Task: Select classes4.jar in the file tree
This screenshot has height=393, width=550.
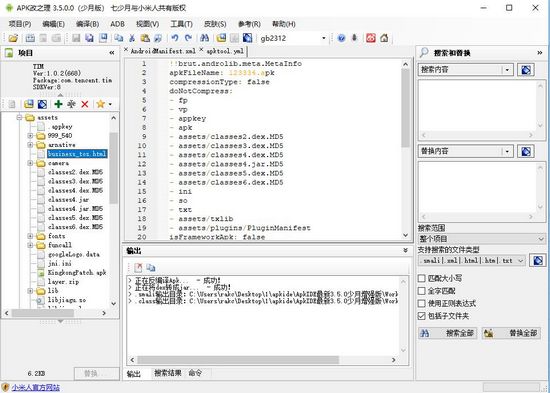Action: (68, 200)
